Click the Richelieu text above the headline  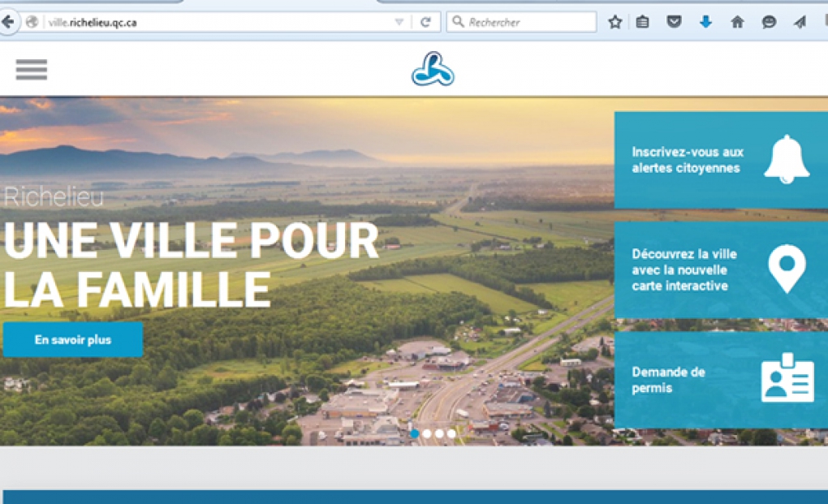(x=54, y=197)
